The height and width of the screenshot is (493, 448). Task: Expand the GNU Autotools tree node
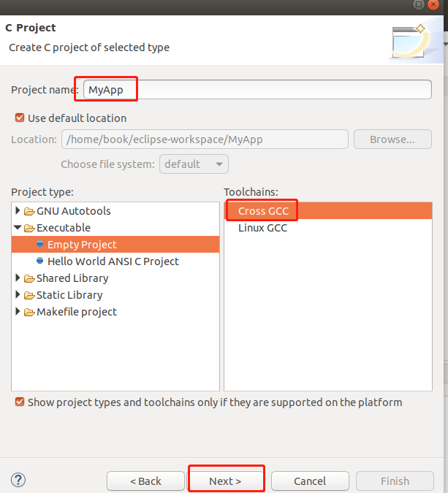pos(18,210)
